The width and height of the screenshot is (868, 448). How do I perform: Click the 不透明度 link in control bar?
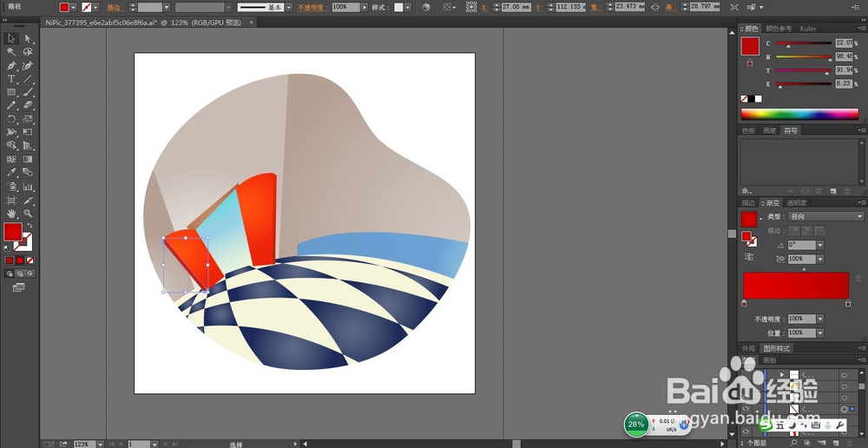pyautogui.click(x=312, y=8)
